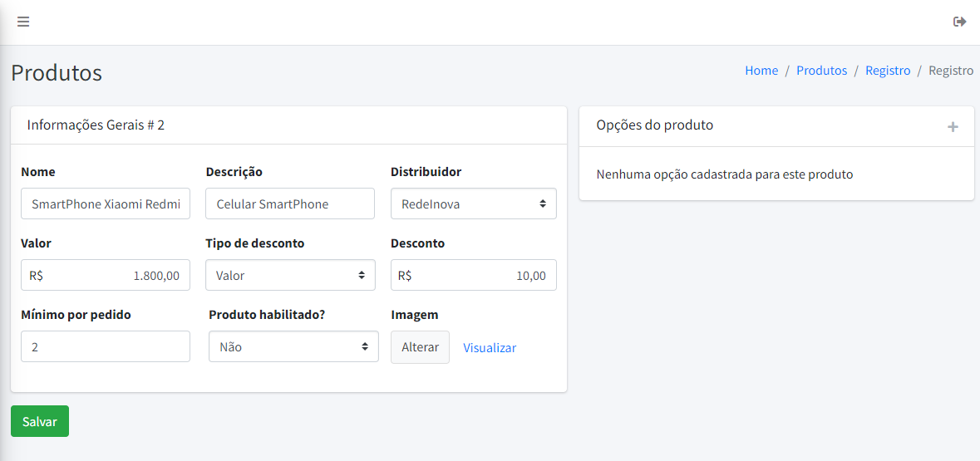This screenshot has height=461, width=980.
Task: Select the Valor price field
Action: click(105, 275)
